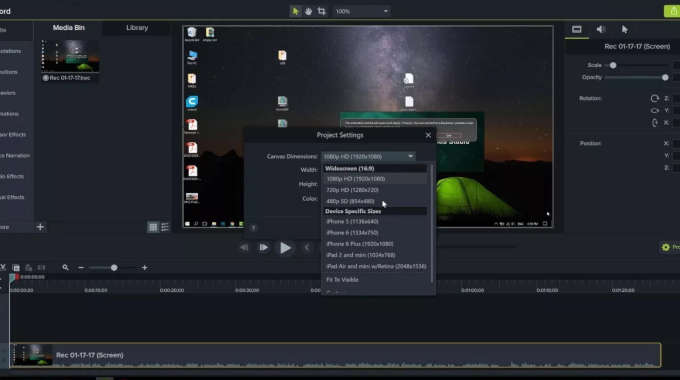680x380 pixels.
Task: Click the Width field label row
Action: tap(309, 170)
